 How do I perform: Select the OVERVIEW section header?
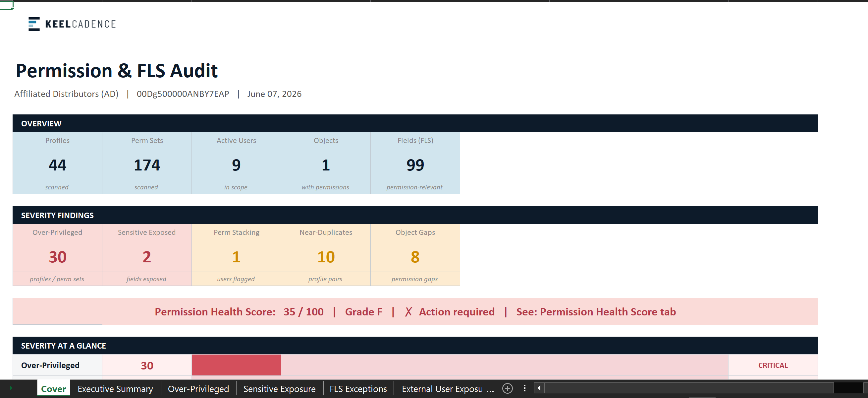(415, 123)
